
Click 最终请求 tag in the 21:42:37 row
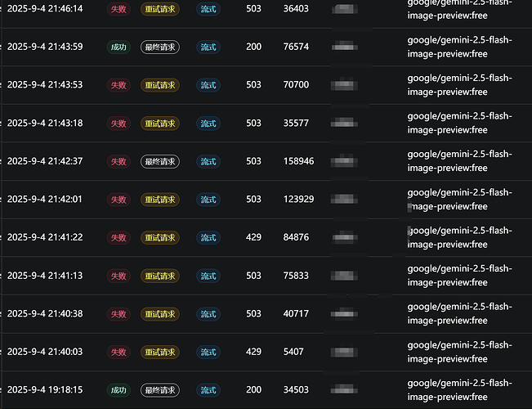pyautogui.click(x=160, y=161)
